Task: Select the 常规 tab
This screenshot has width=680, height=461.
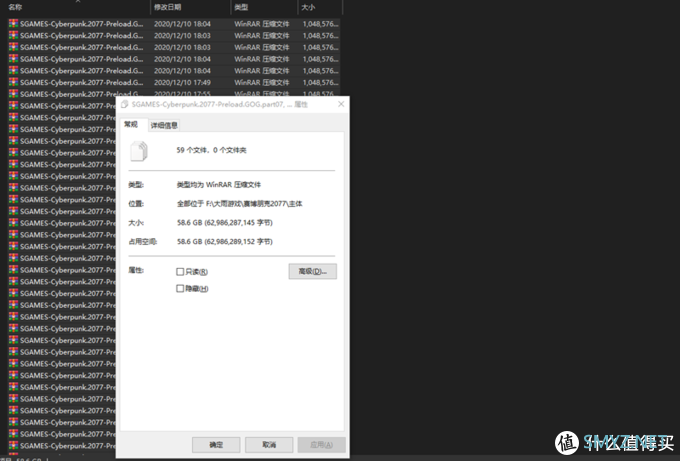Action: click(131, 125)
